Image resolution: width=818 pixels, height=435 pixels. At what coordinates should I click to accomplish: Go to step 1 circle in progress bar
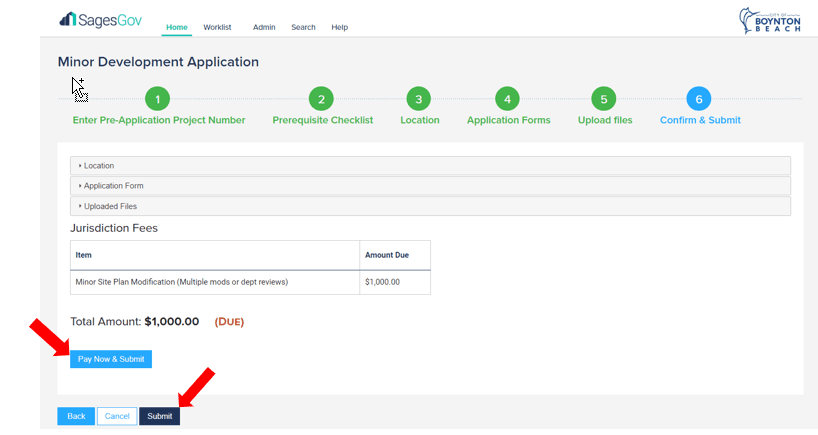pos(158,99)
